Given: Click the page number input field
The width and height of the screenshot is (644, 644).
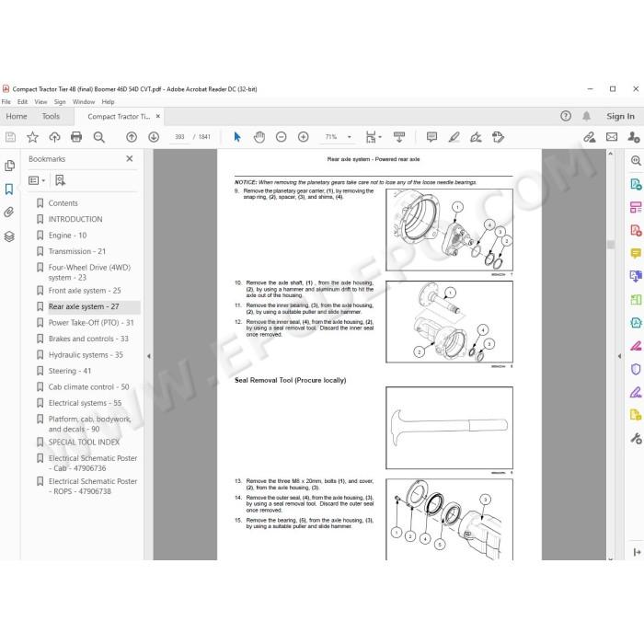Looking at the screenshot, I should [x=180, y=137].
